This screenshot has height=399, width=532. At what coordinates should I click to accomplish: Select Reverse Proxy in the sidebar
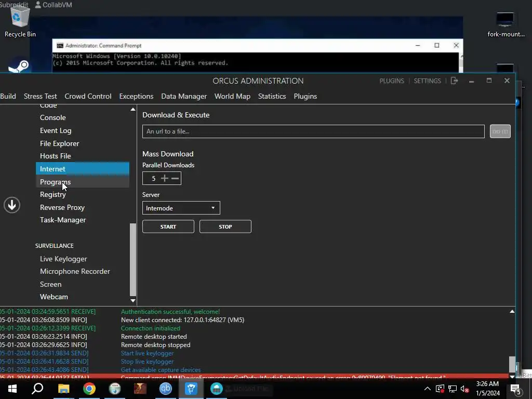click(x=83, y=207)
